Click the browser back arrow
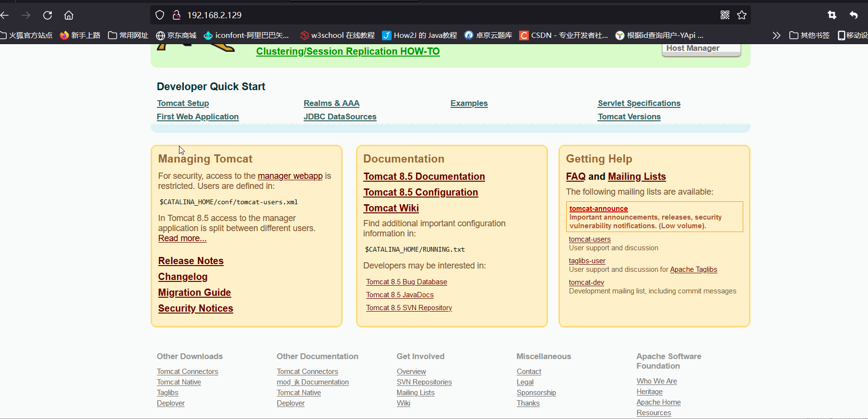The image size is (868, 419). click(5, 15)
